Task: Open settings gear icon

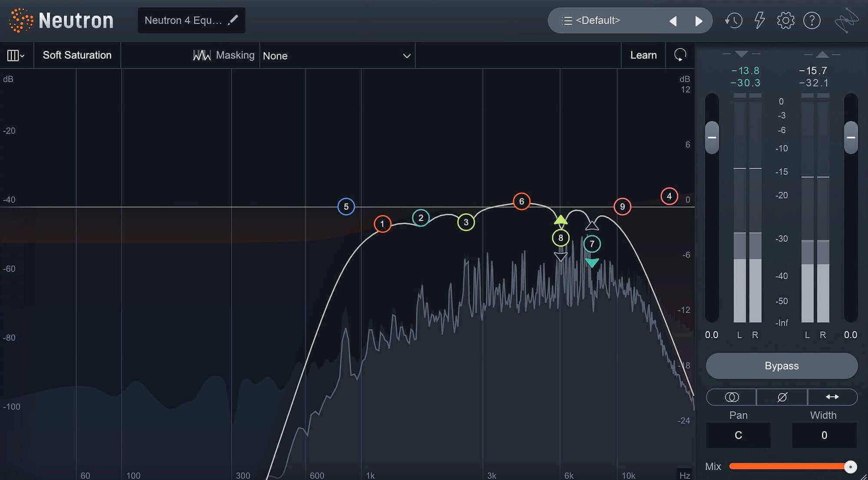Action: click(785, 20)
